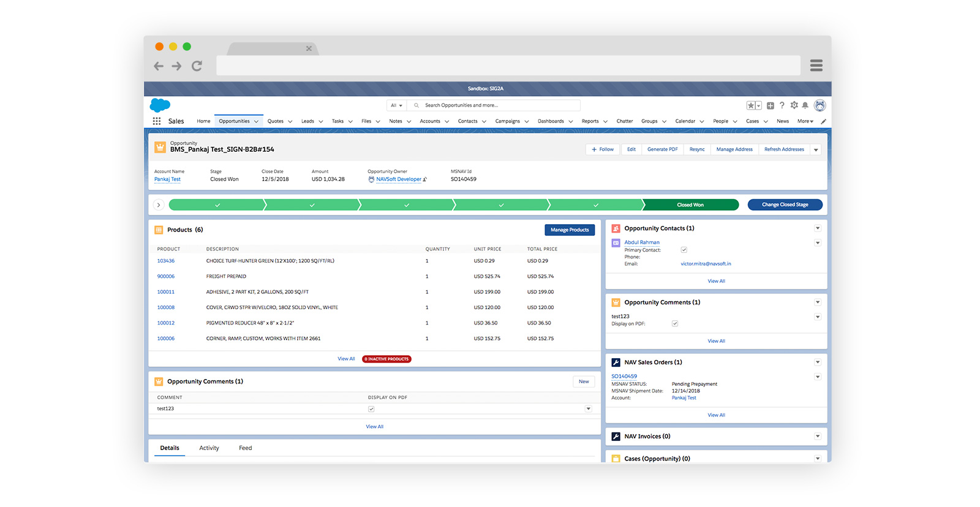Open the Setup gear icon
Image resolution: width=980 pixels, height=507 pixels.
click(794, 105)
